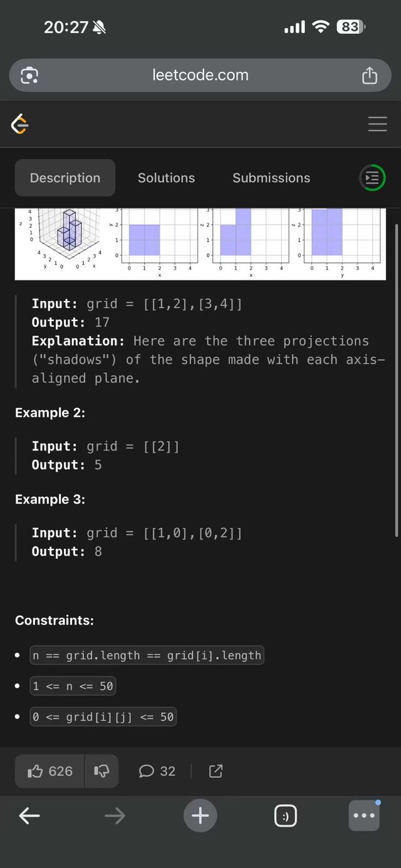401x868 pixels.
Task: Click the page scrollbar on right edge
Action: [396, 375]
